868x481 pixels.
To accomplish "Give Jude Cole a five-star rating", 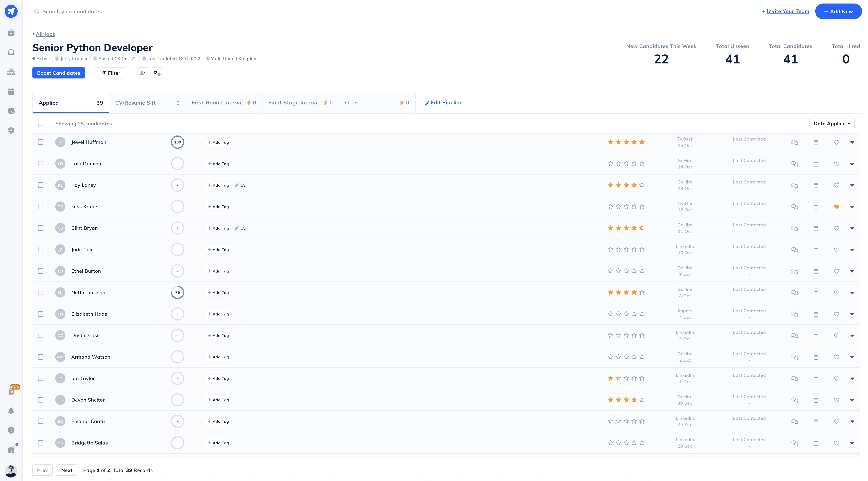I will tap(642, 250).
